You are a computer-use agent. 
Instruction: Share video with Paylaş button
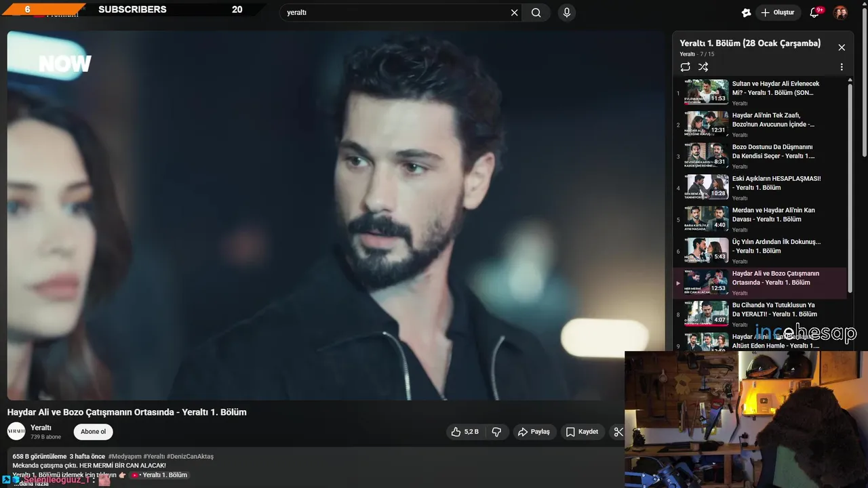pos(534,432)
